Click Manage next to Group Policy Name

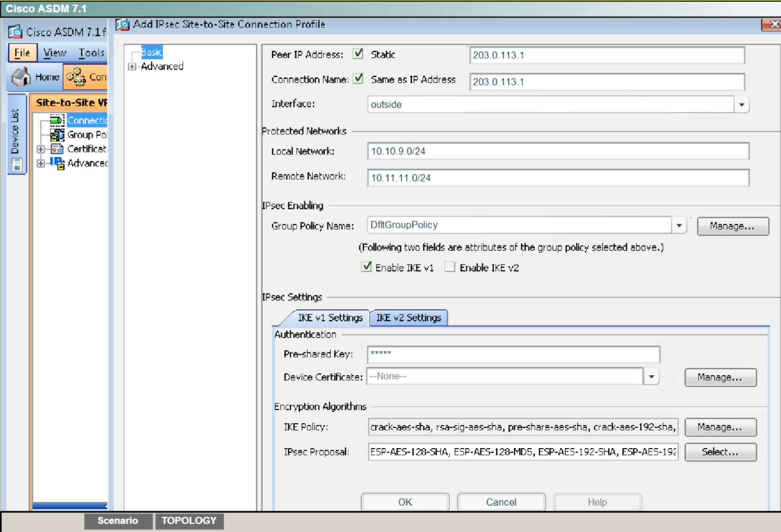tap(733, 226)
